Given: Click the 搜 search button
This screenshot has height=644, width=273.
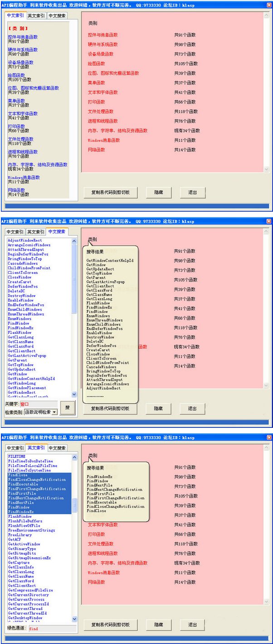Looking at the screenshot, I should point(68,407).
